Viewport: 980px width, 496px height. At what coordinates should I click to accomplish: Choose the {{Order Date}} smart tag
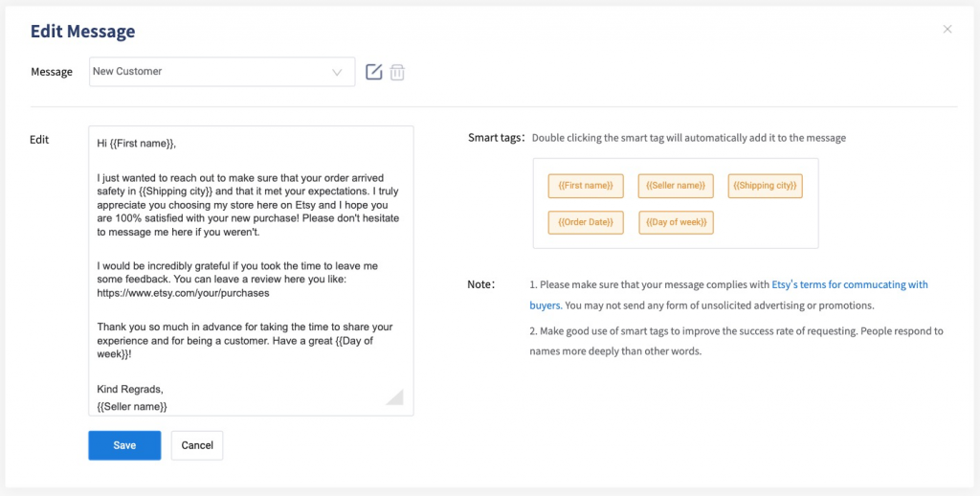coord(586,222)
